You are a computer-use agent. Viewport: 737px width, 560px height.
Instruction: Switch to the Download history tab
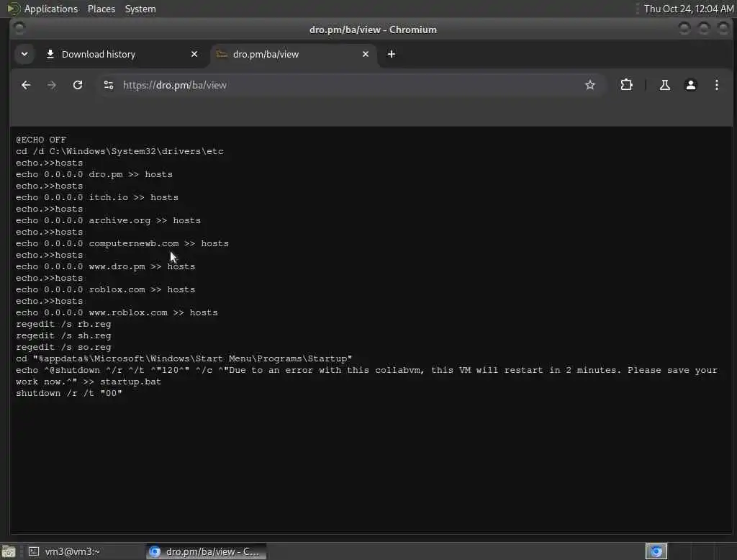pos(122,54)
